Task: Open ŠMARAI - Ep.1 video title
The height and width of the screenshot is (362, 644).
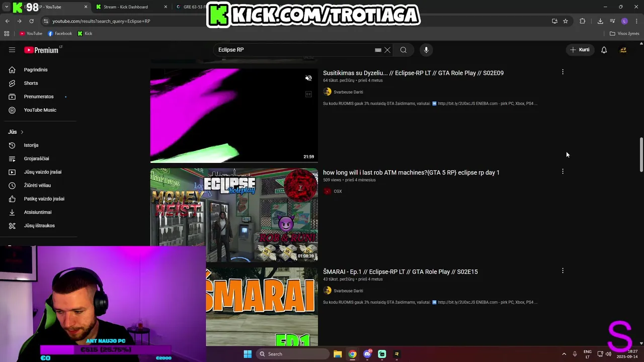Action: 400,271
